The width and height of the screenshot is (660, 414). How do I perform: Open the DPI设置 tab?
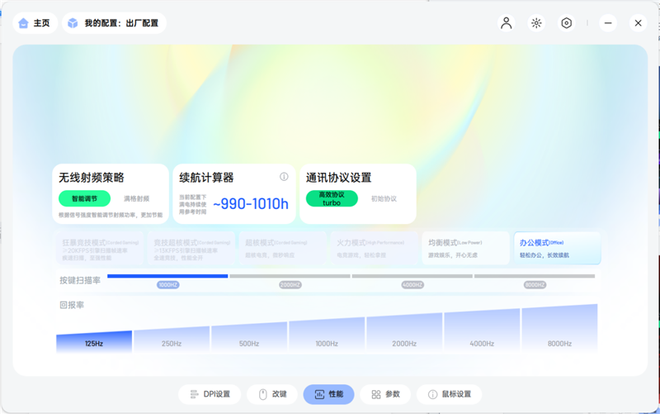(210, 394)
